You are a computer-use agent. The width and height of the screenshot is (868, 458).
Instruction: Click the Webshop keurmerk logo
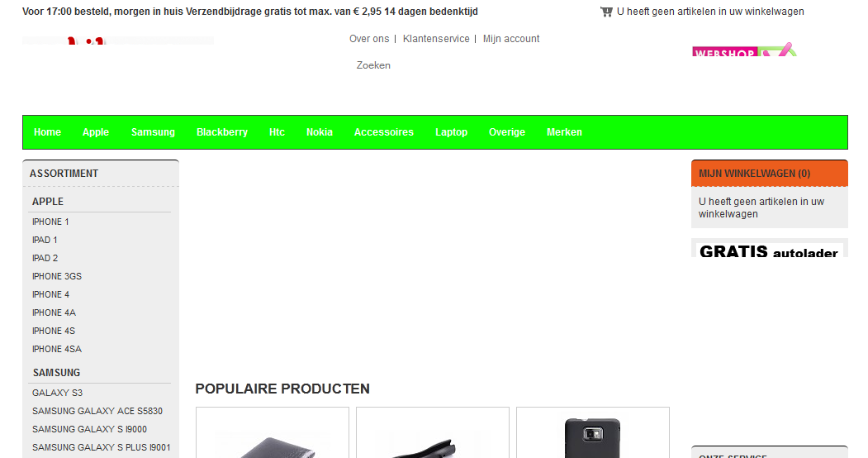(x=744, y=50)
